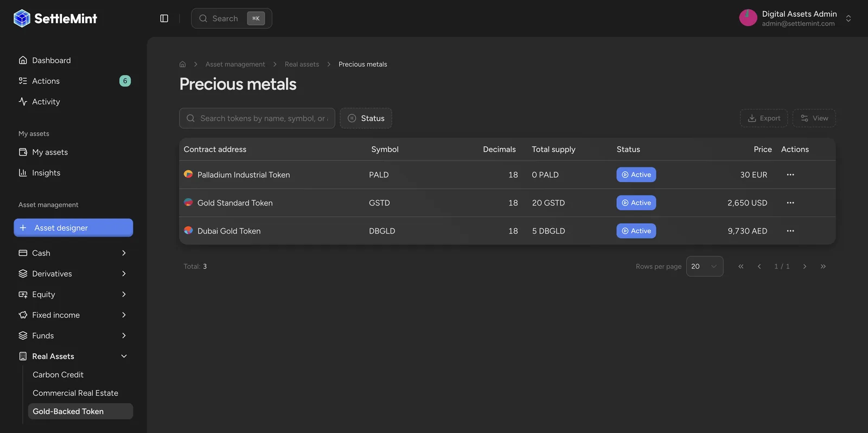Click the Actions badge showing 6
Screen dimensions: 868x433
click(125, 81)
